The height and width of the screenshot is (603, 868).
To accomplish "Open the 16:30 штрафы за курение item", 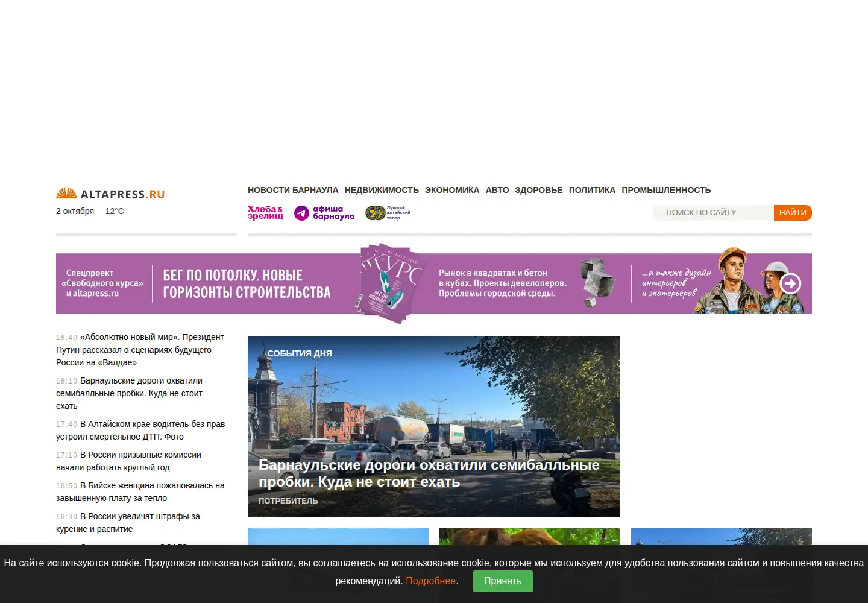I will pos(128,523).
